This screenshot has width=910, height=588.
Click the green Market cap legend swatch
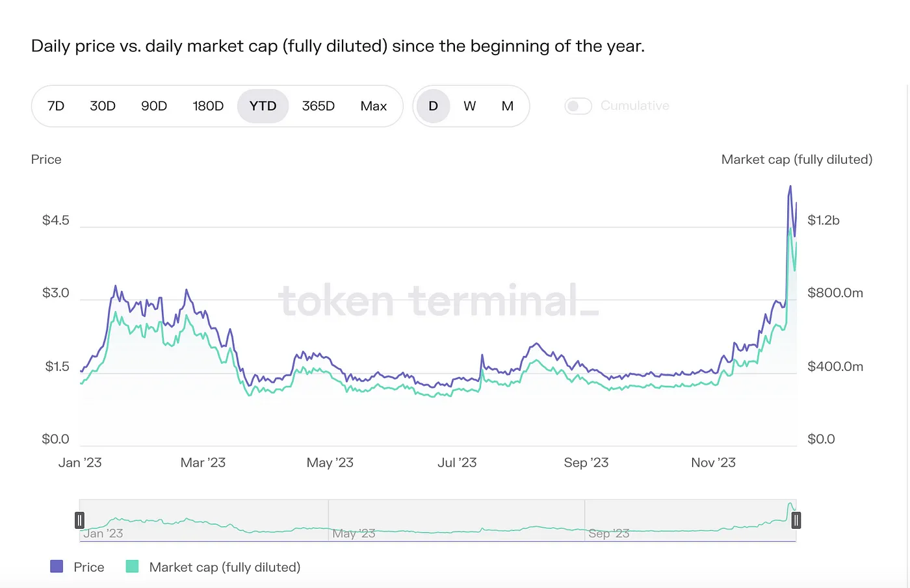pos(132,567)
